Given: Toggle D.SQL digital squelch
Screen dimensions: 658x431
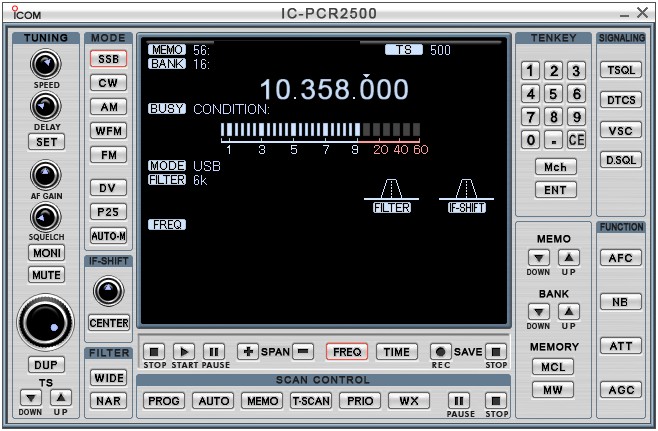Looking at the screenshot, I should [x=621, y=160].
